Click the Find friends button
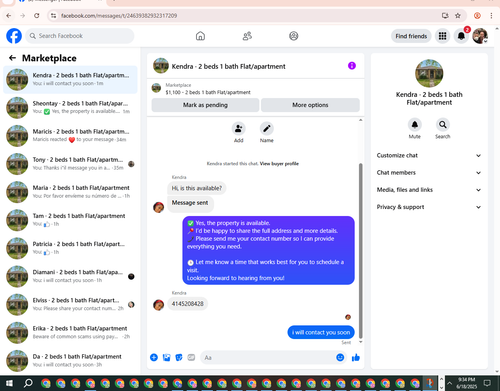This screenshot has width=500, height=391. tap(411, 36)
